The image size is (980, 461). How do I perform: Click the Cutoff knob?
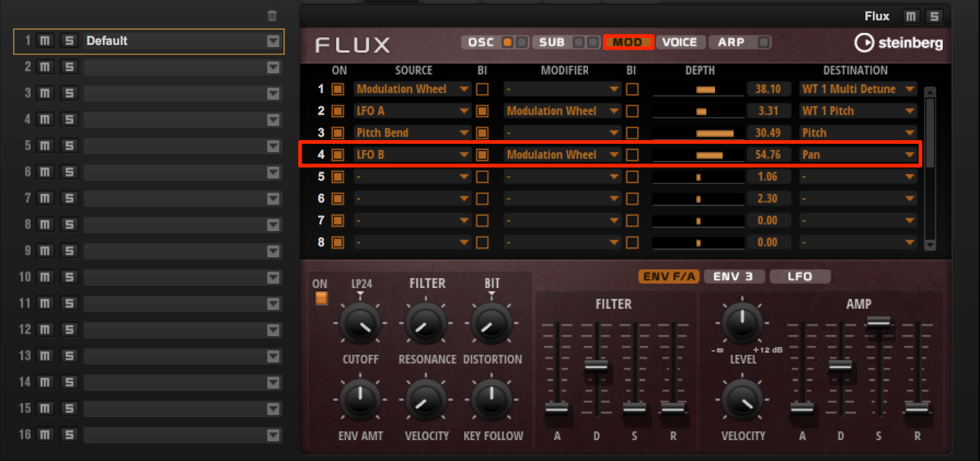coord(360,324)
